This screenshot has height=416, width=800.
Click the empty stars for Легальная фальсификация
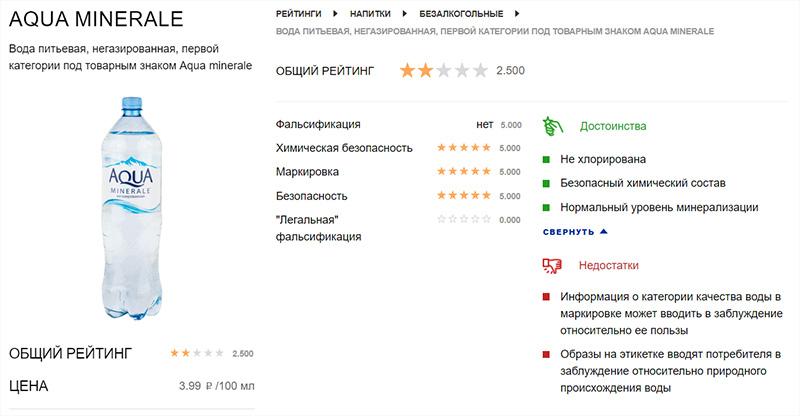pyautogui.click(x=464, y=219)
